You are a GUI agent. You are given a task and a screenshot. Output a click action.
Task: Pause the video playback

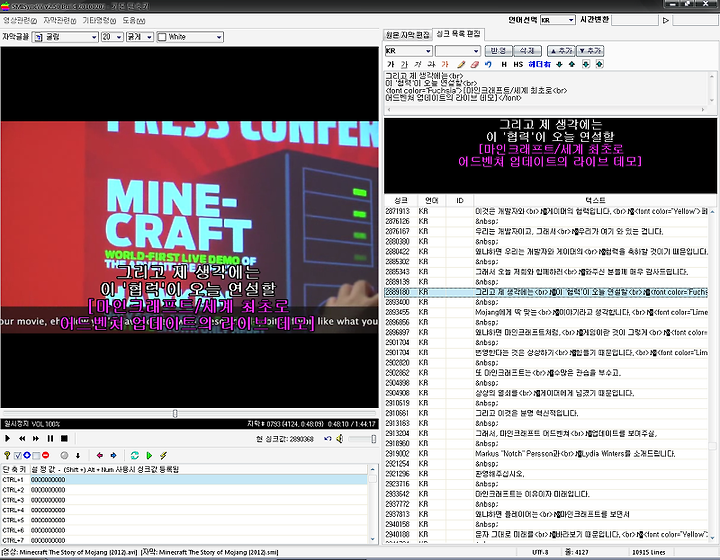[50, 438]
